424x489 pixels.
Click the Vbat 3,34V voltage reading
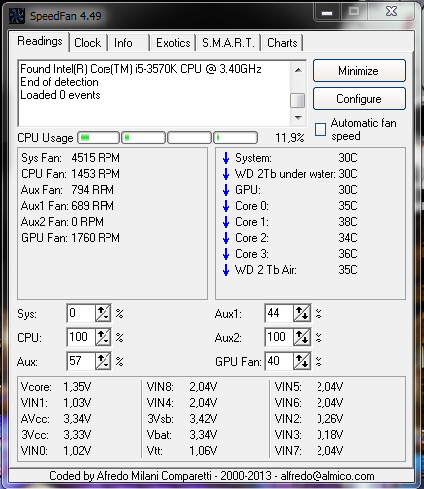point(182,435)
